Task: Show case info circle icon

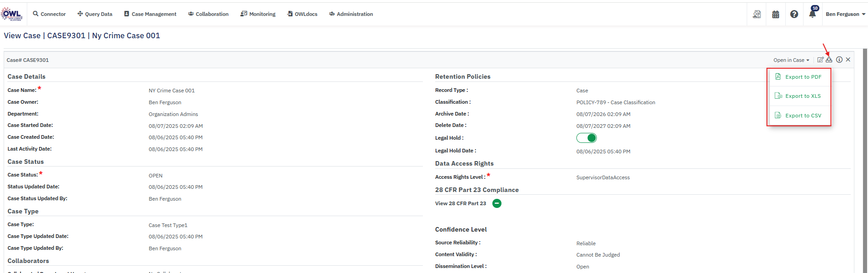Action: point(839,60)
